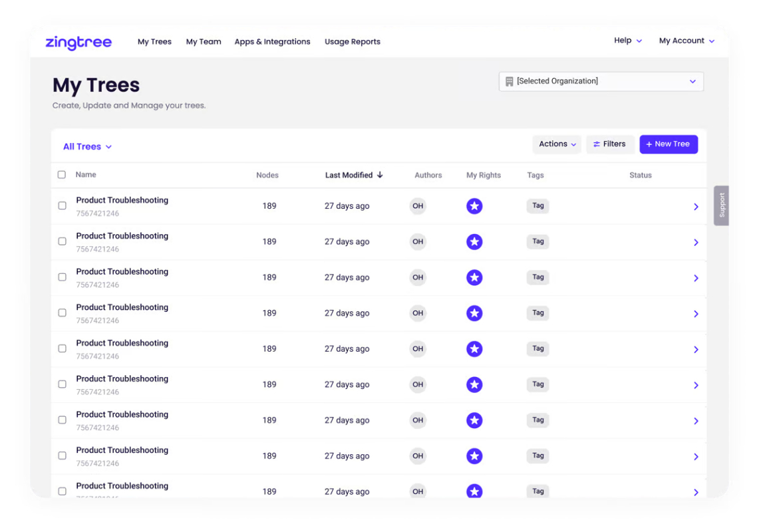Screen dimensions: 759x532
Task: Click the OH author avatar in seventh row
Action: coord(417,420)
